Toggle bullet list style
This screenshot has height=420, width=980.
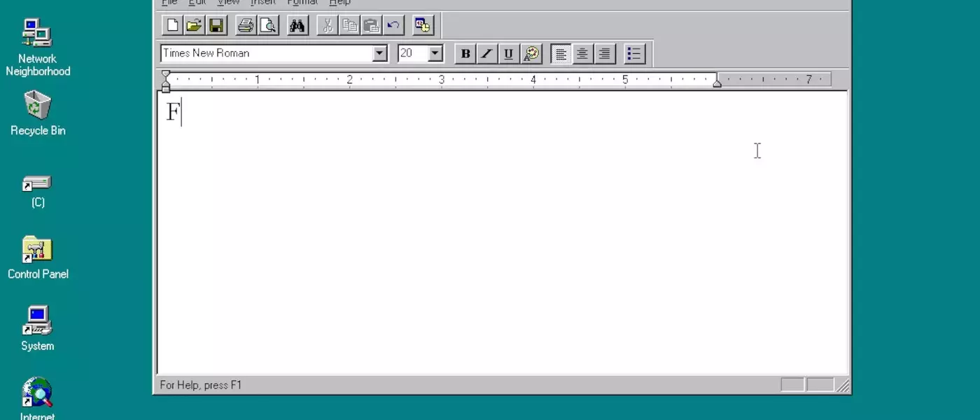click(634, 54)
